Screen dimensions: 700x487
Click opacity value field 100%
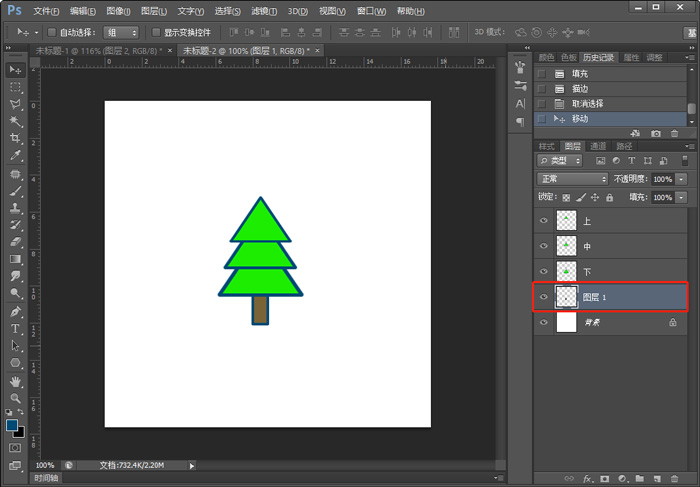[663, 179]
